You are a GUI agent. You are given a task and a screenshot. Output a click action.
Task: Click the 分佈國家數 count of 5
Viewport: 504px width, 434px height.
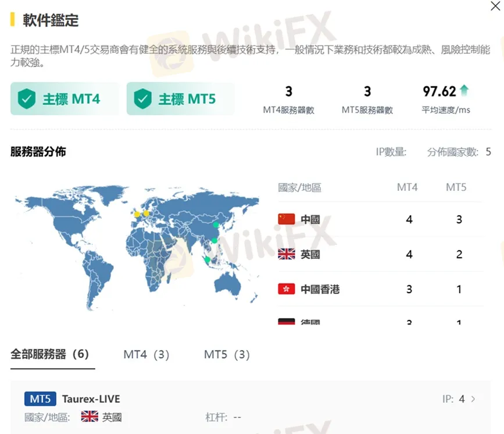coord(489,151)
